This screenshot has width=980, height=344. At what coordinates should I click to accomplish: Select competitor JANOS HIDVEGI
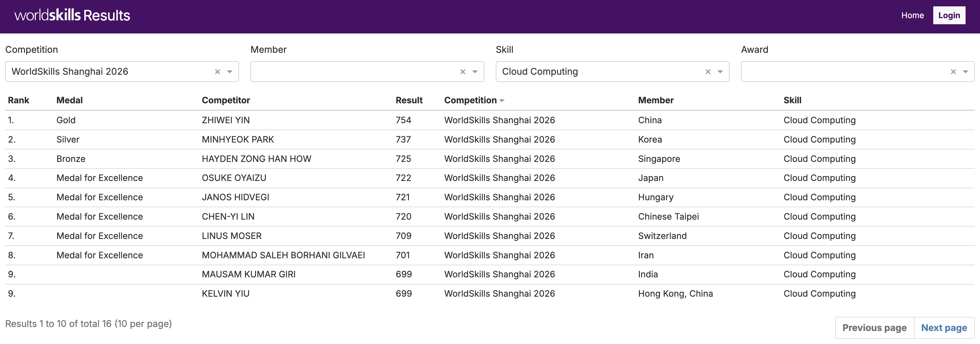[235, 197]
